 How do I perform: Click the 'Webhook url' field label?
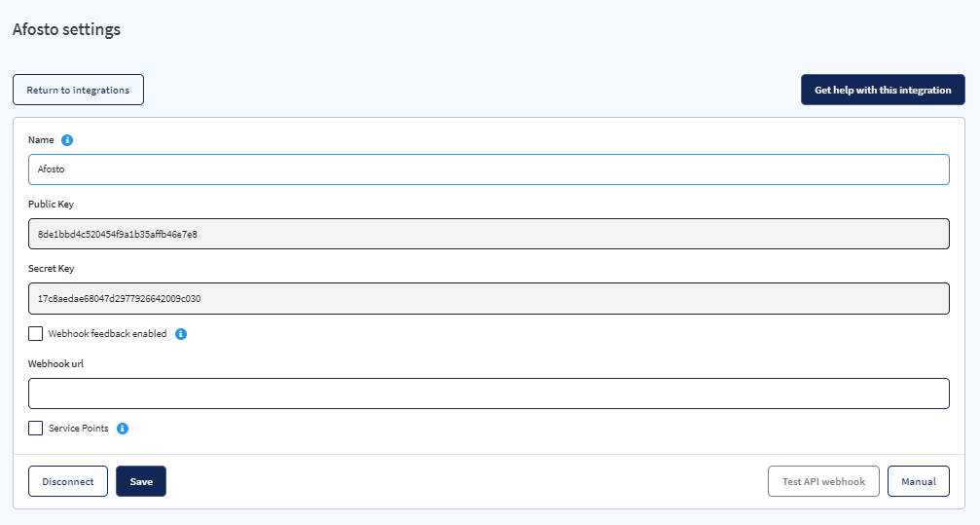click(55, 363)
